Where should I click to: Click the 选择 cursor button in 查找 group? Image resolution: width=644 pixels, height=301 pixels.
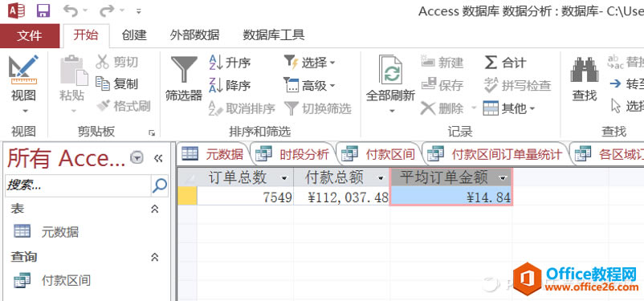coord(627,106)
